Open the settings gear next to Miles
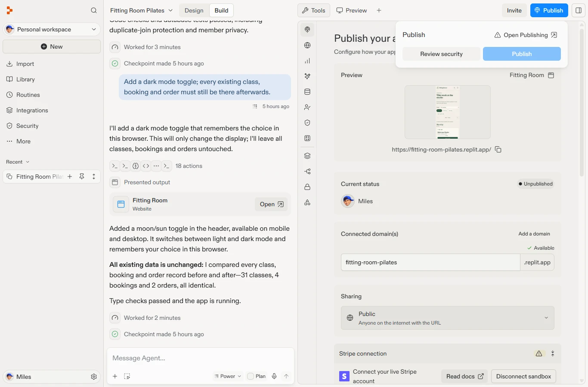588x387 pixels. 94,377
